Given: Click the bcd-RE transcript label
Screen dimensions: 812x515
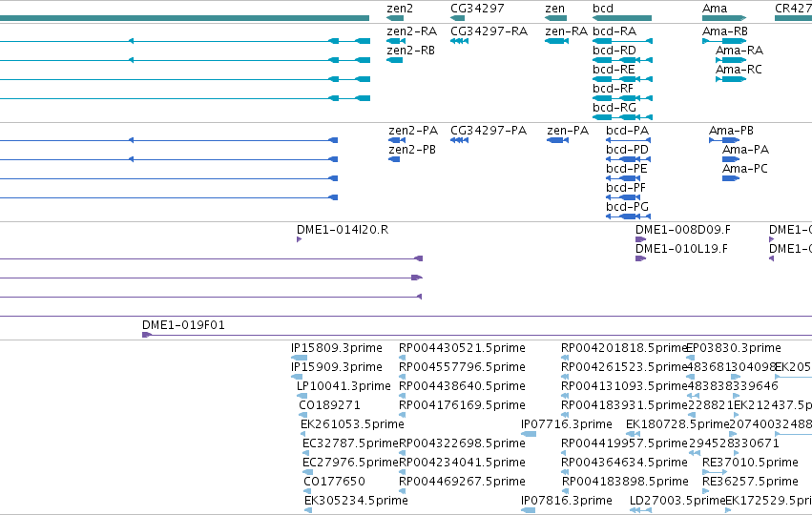Looking at the screenshot, I should [614, 70].
